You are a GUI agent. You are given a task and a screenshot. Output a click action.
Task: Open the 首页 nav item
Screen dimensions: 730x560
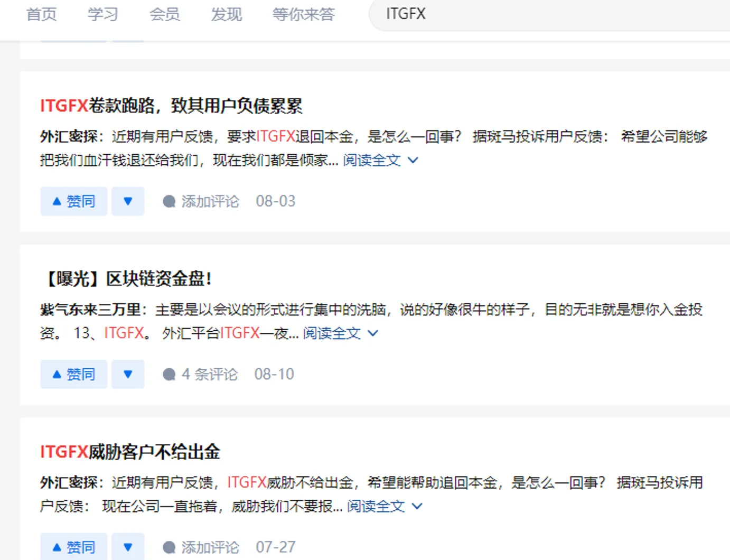point(41,14)
